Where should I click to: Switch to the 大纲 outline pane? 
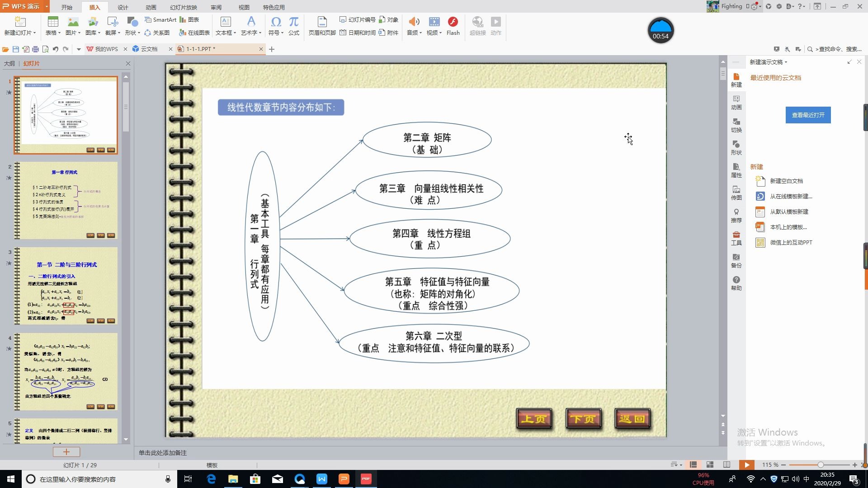9,64
